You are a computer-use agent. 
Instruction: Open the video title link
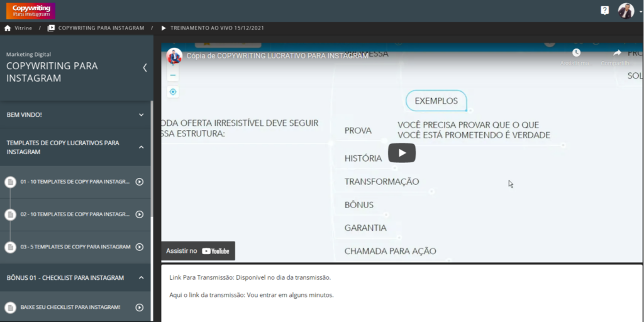pos(277,56)
